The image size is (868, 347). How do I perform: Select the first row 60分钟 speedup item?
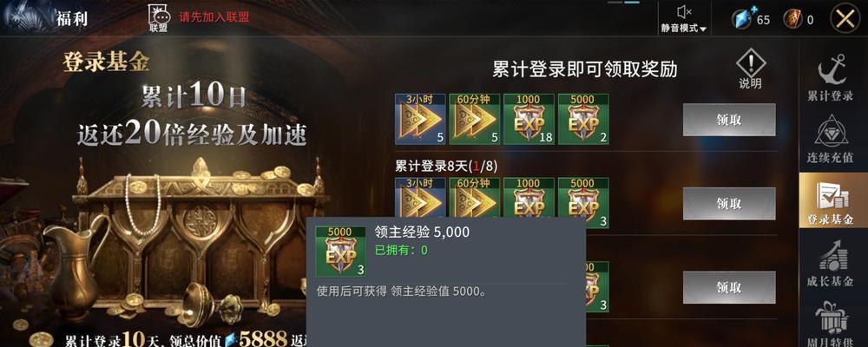click(x=475, y=119)
